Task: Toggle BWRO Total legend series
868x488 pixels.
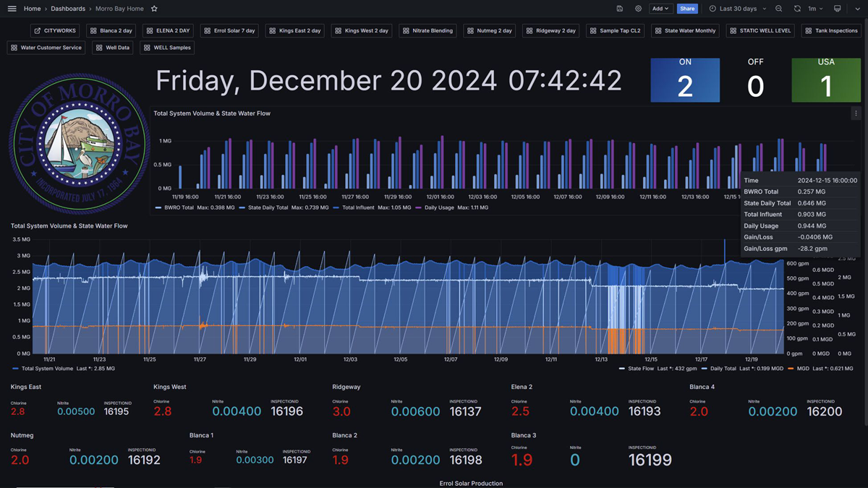Action: pyautogui.click(x=177, y=207)
